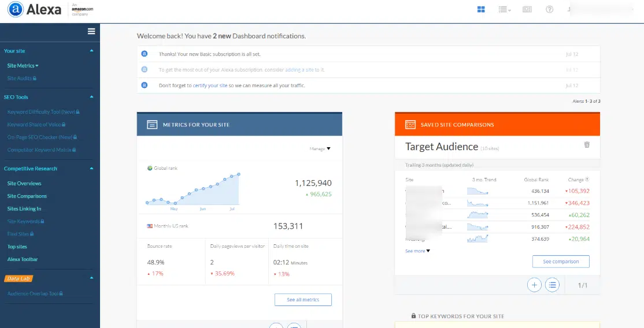Image resolution: width=644 pixels, height=328 pixels.
Task: Follow the certify your site link
Action: coord(210,85)
